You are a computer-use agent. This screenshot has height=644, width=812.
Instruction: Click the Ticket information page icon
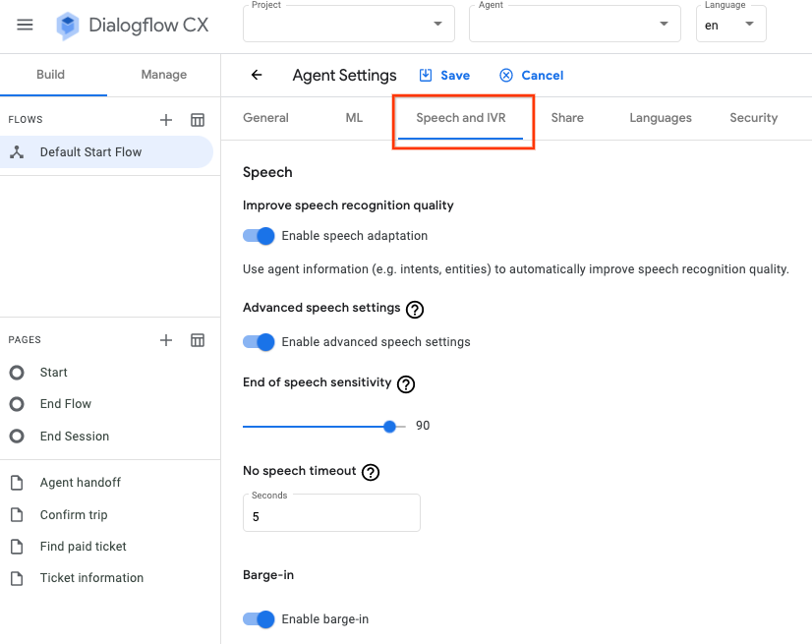click(x=17, y=578)
